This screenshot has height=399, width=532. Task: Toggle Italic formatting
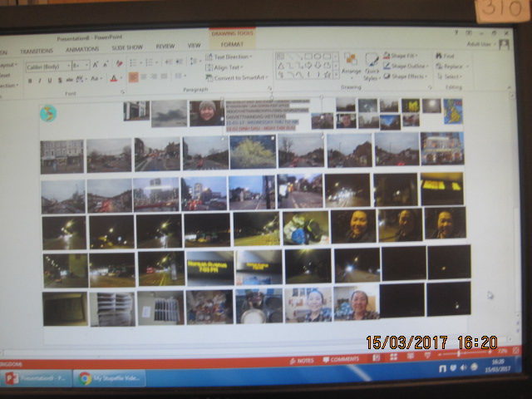point(40,81)
